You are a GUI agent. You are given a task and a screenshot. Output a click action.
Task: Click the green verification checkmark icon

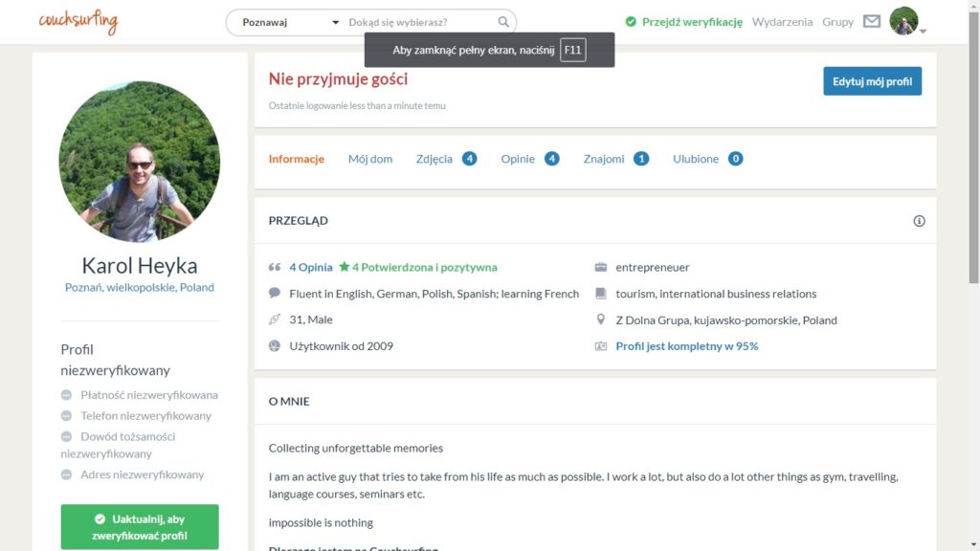coord(631,22)
